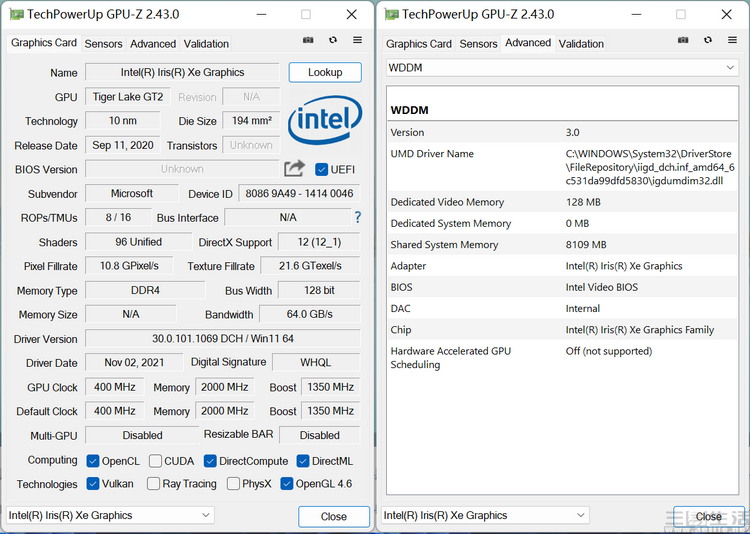The width and height of the screenshot is (750, 534).
Task: Open the Validation tab in right window
Action: pyautogui.click(x=581, y=44)
